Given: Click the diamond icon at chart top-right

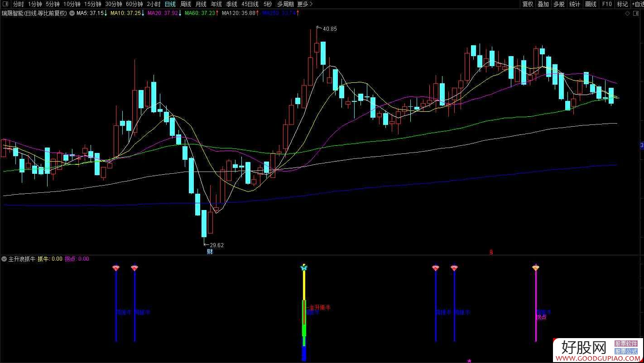Looking at the screenshot, I should click(627, 14).
